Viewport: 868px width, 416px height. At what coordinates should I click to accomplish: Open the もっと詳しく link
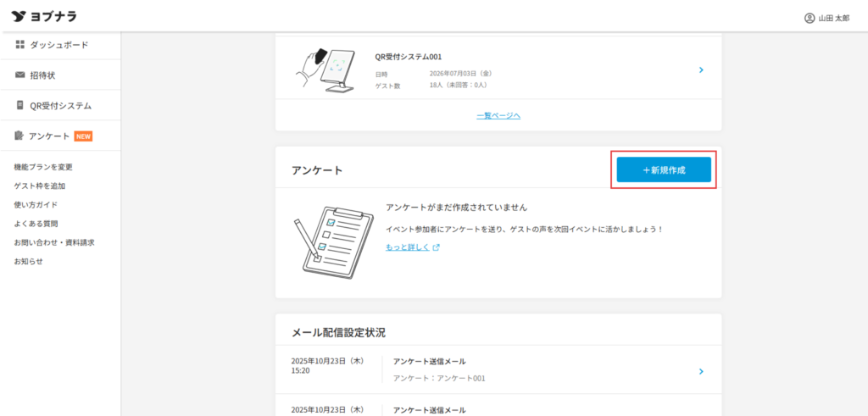(407, 247)
